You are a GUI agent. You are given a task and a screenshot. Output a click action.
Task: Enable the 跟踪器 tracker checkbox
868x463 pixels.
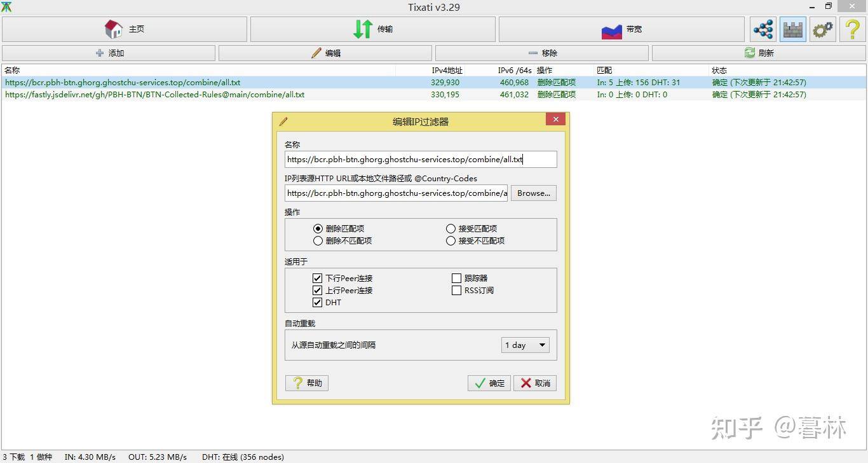[x=470, y=278]
